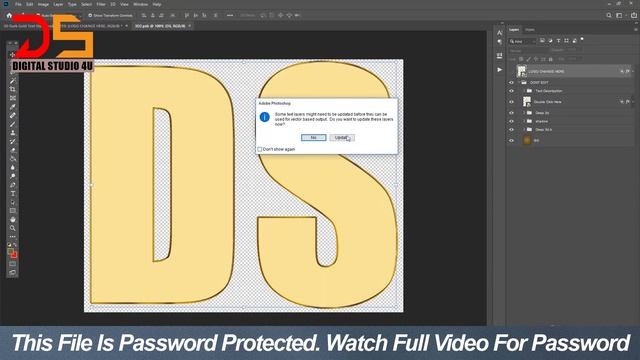
Task: Select the Zoom tool
Action: (13, 228)
